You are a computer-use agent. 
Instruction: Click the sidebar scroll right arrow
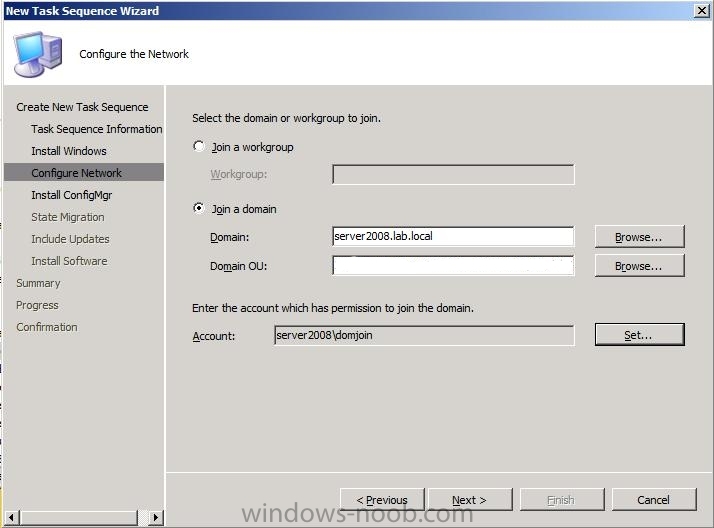pos(155,517)
